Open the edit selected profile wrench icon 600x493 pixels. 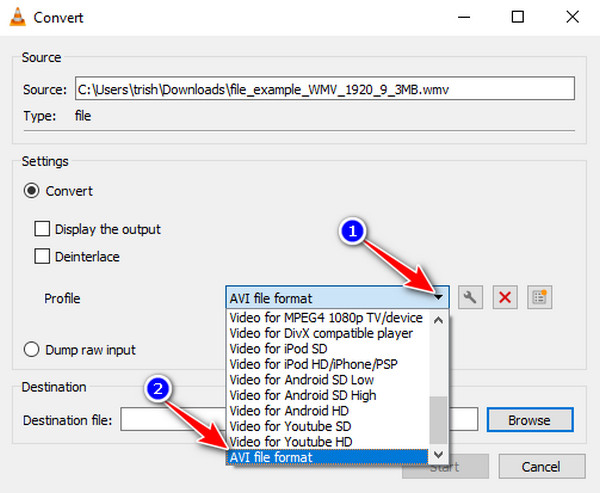pyautogui.click(x=470, y=297)
